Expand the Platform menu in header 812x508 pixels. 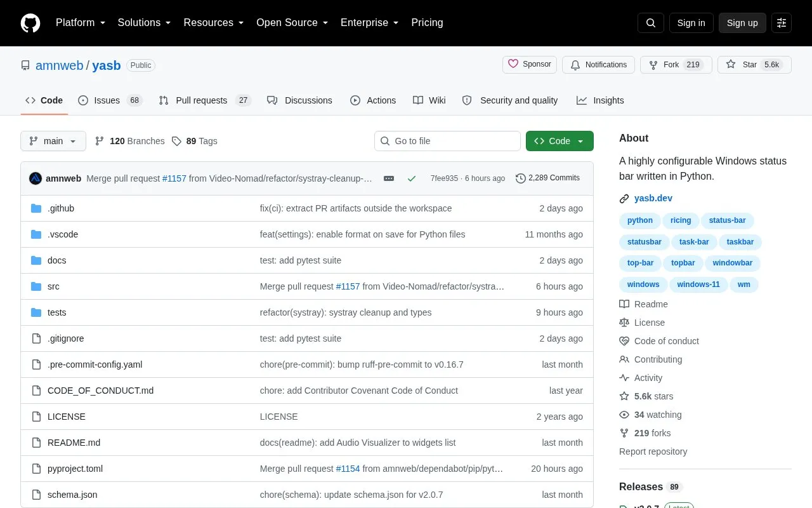point(81,23)
